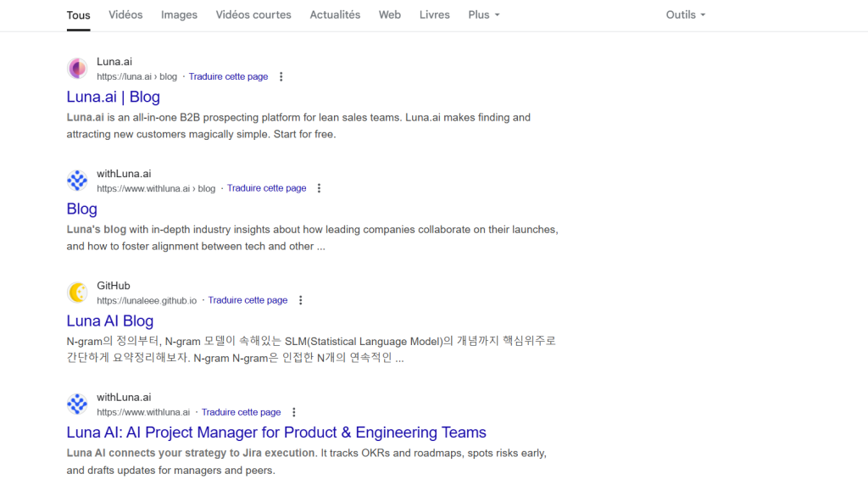Open the three-dot menu for the luna.ai blog result
The width and height of the screenshot is (868, 485).
point(281,77)
